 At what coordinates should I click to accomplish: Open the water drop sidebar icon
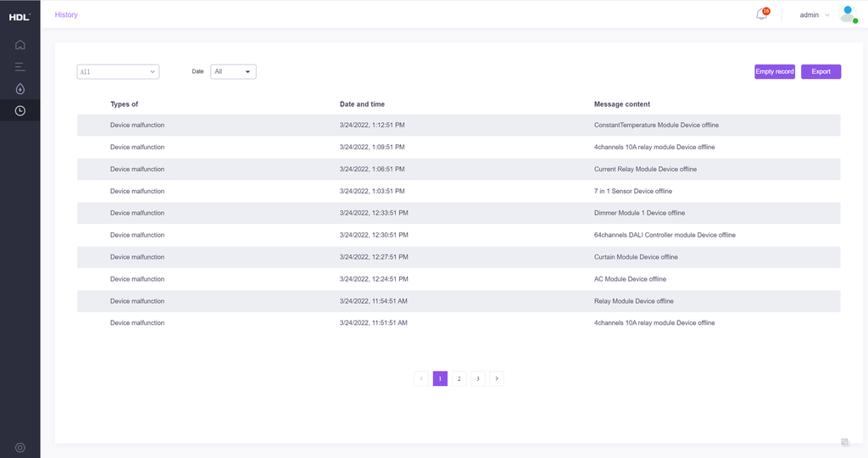(x=20, y=89)
